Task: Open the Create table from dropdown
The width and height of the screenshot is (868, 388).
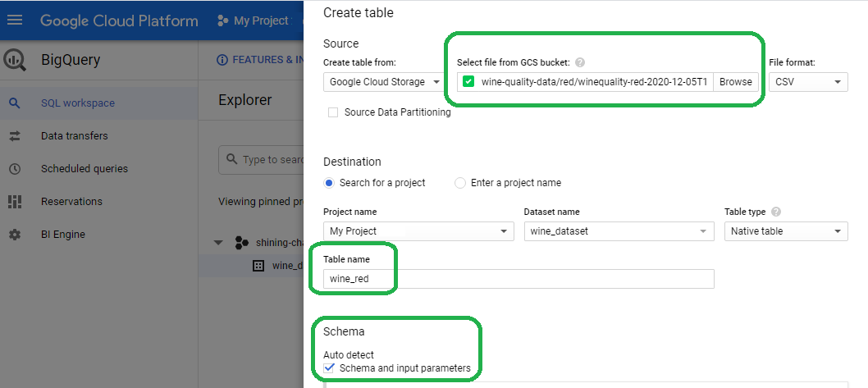Action: click(384, 82)
